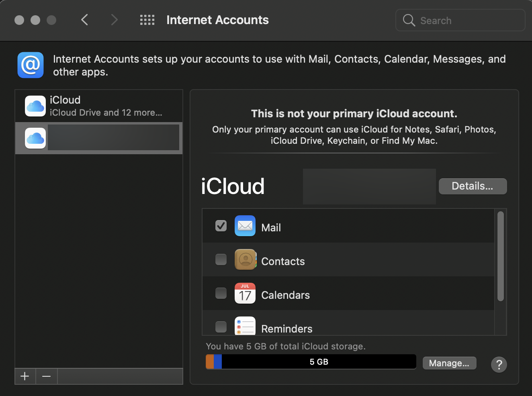Show all preferences via grid icon
The image size is (532, 396).
pos(147,20)
